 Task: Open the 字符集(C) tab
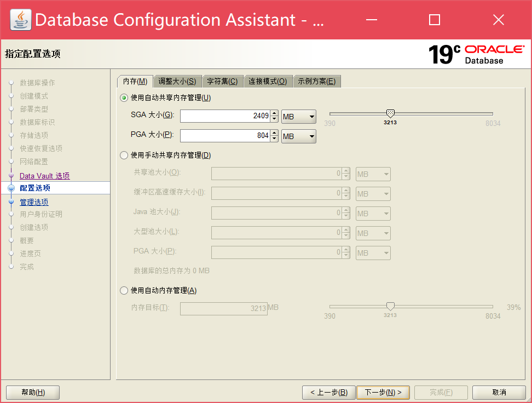tap(222, 80)
